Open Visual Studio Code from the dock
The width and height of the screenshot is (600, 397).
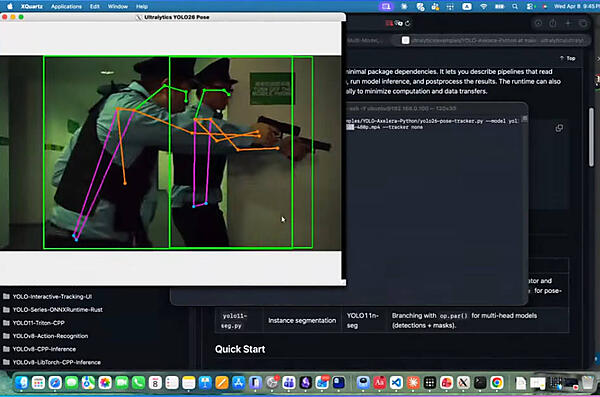[396, 382]
